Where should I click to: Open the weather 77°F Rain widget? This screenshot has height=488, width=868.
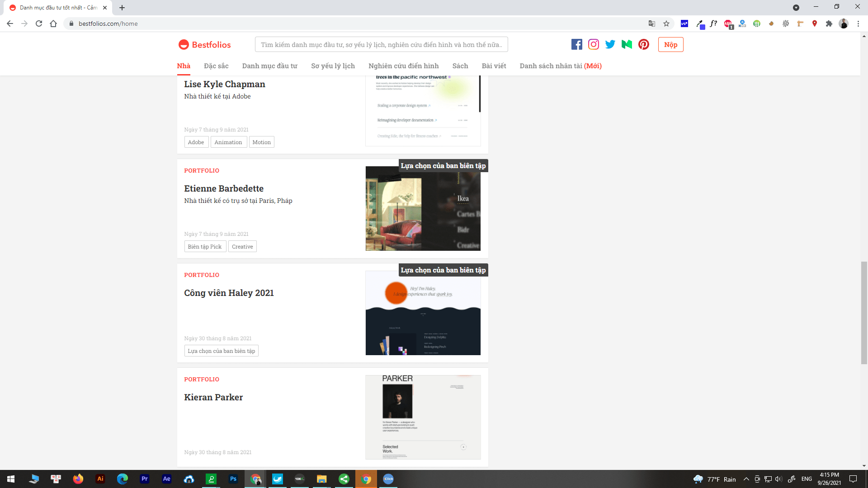pos(714,479)
